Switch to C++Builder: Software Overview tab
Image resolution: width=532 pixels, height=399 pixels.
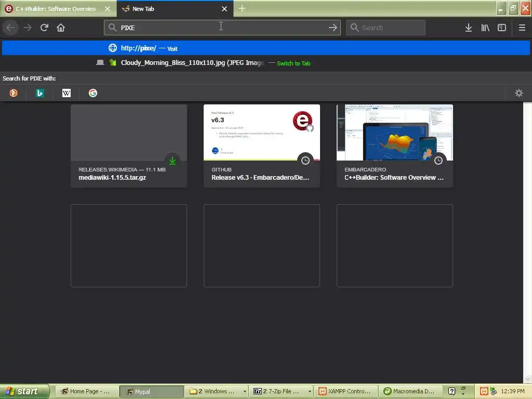click(x=56, y=9)
